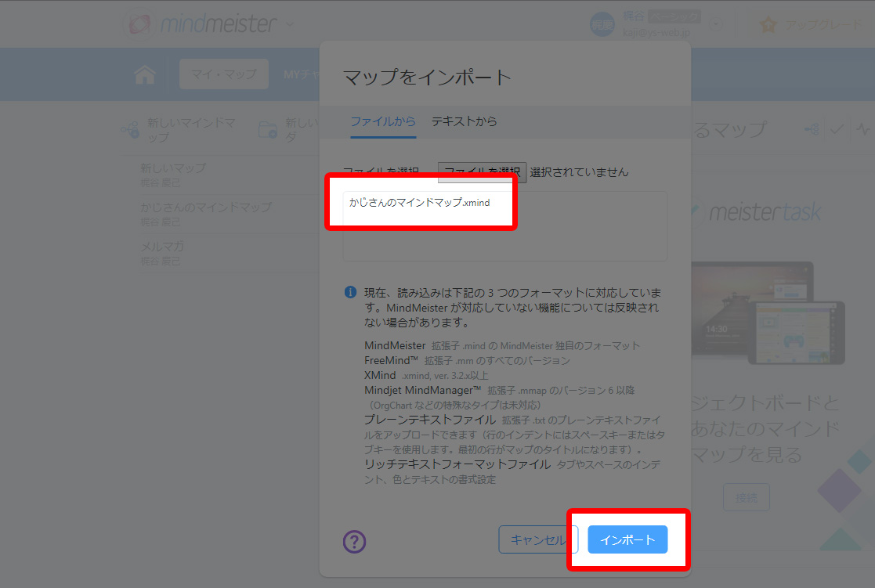Click the new mind map creation icon
The height and width of the screenshot is (588, 875).
pos(130,130)
